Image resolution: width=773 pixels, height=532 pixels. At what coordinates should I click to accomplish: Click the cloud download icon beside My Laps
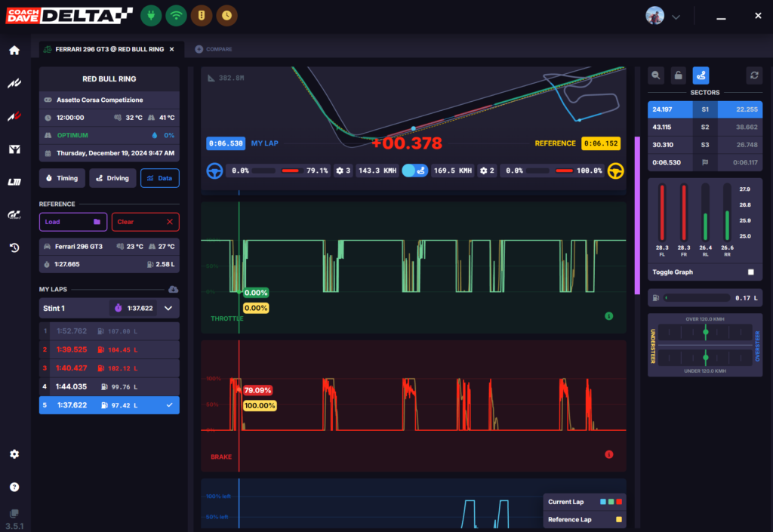point(173,289)
